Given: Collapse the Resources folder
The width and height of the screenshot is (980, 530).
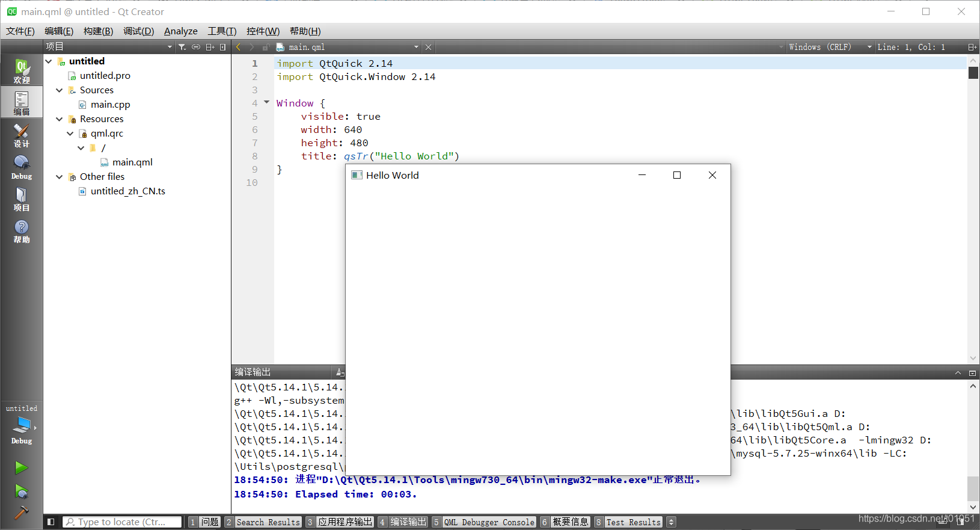Looking at the screenshot, I should 60,119.
